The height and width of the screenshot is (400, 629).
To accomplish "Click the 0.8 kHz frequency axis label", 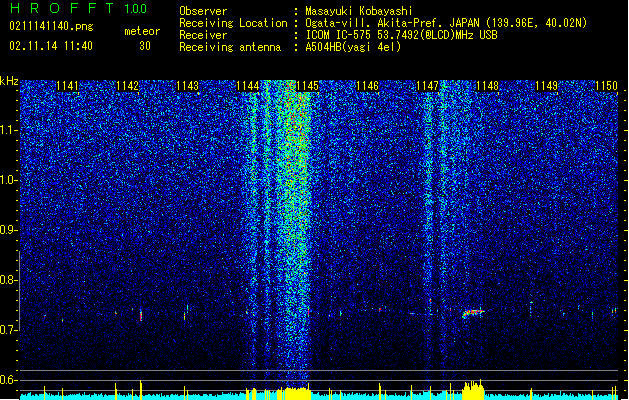I will click(8, 280).
